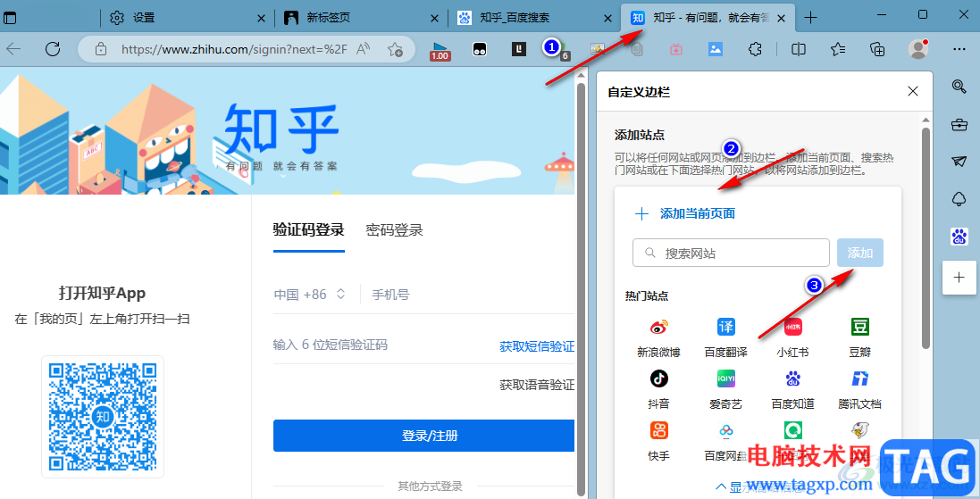Click the sidebar plus customize button
Screen dimensions: 980x499
pyautogui.click(x=959, y=278)
